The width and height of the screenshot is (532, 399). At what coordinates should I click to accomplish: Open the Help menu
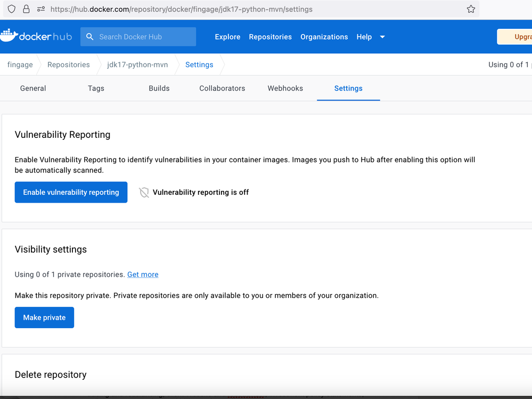pos(364,37)
